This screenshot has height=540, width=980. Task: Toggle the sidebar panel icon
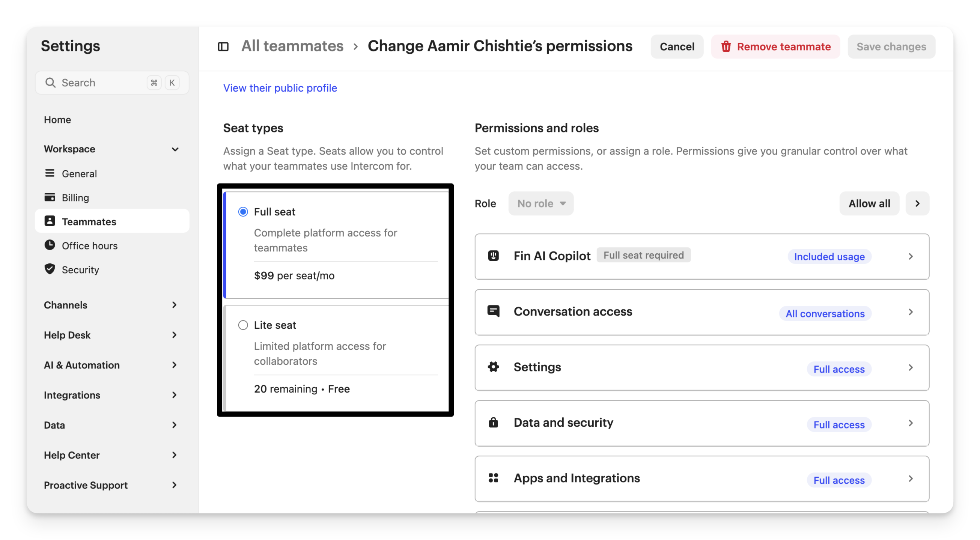pos(223,47)
